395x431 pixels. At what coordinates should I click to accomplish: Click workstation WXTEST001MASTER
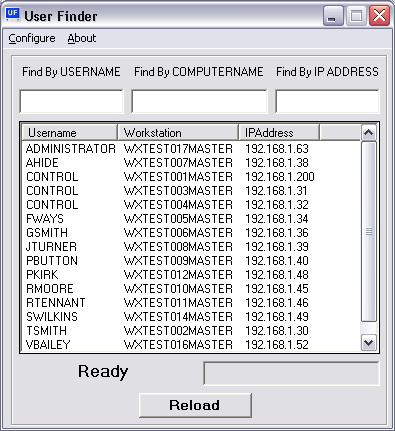point(178,177)
